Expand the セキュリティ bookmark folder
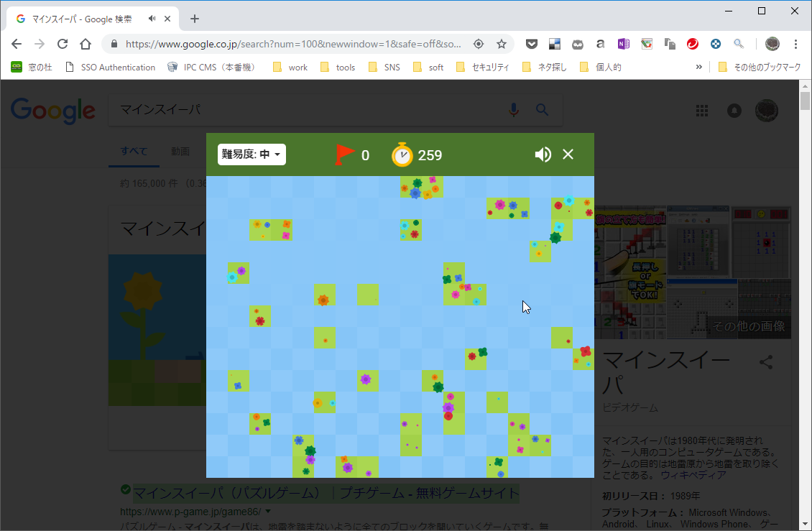The image size is (812, 531). [483, 67]
